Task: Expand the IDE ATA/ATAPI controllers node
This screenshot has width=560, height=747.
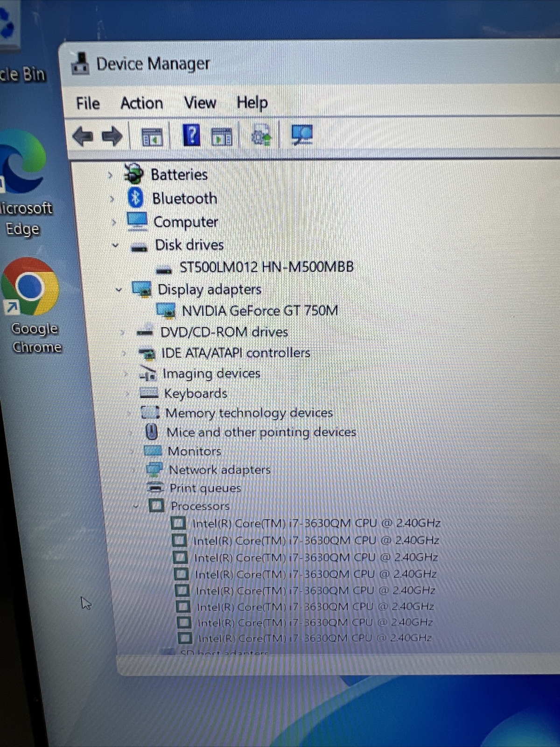Action: (x=124, y=353)
